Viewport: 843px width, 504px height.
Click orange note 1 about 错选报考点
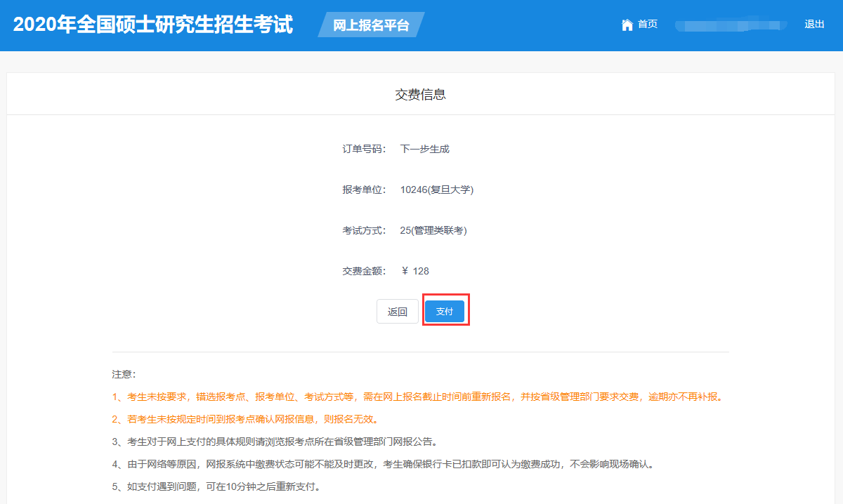point(417,397)
